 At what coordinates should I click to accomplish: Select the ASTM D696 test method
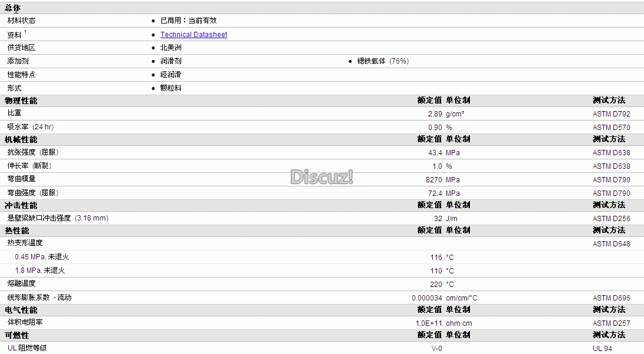[x=611, y=298]
